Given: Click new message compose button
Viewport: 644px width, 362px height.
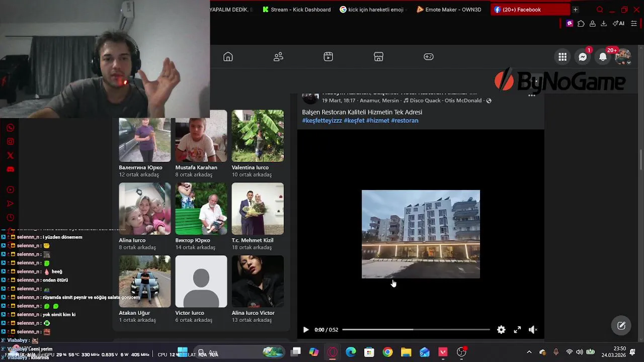Looking at the screenshot, I should 621,325.
